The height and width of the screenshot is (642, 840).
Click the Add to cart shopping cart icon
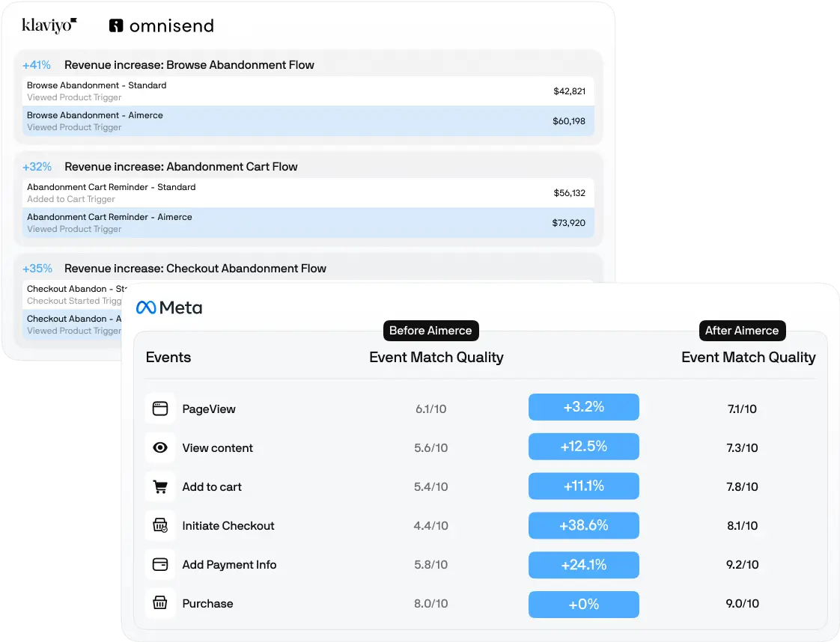click(x=160, y=486)
